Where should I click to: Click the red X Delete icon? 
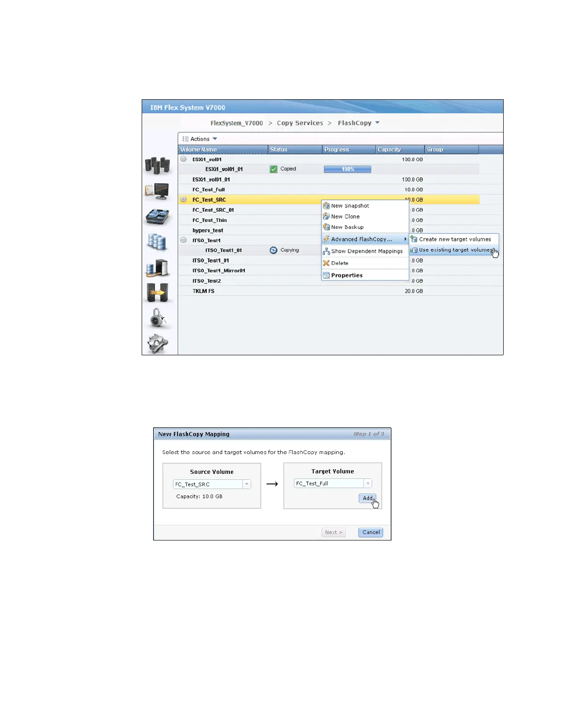(x=326, y=263)
